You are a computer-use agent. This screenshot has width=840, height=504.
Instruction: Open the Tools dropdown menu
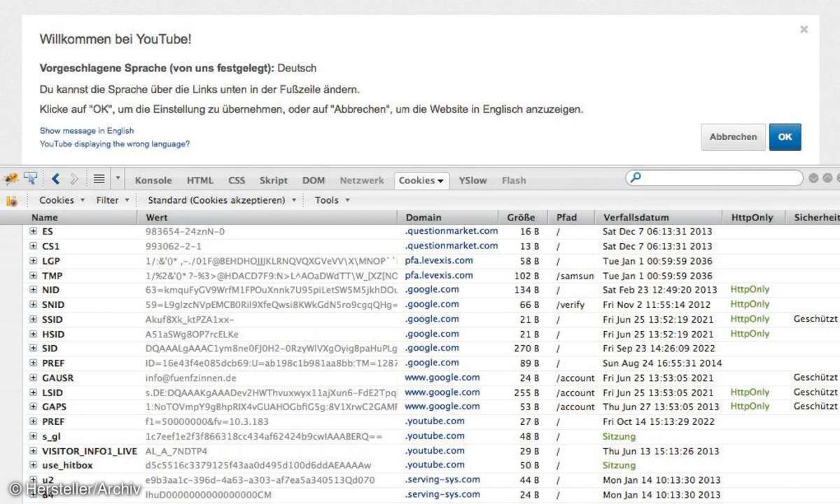[x=332, y=200]
